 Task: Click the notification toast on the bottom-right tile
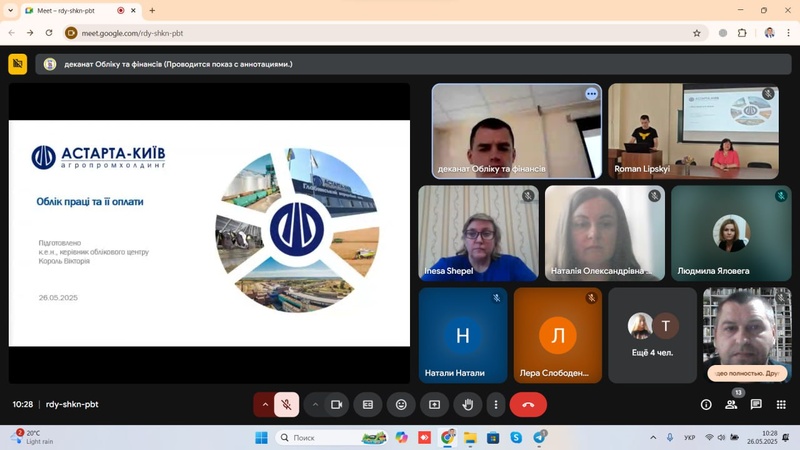pos(747,373)
